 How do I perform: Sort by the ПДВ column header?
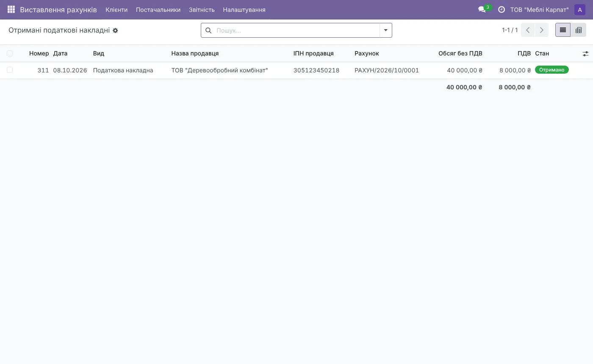524,53
